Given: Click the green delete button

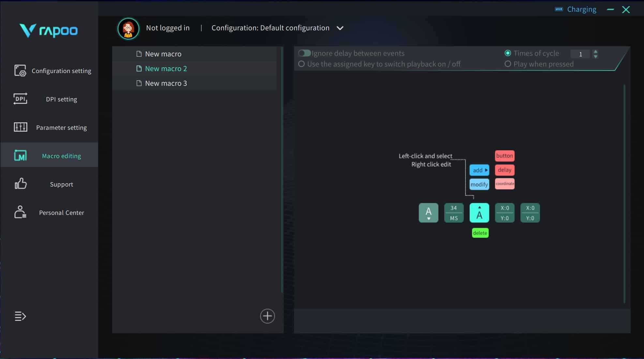Looking at the screenshot, I should [480, 233].
